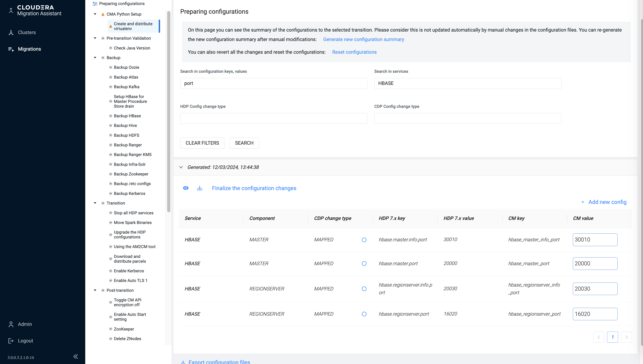Open Migrations in the sidebar
The width and height of the screenshot is (643, 364).
tap(29, 49)
